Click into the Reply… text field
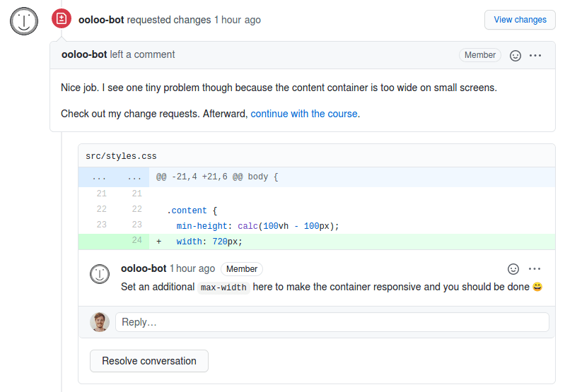Screen dimensions: 565x392 332,322
